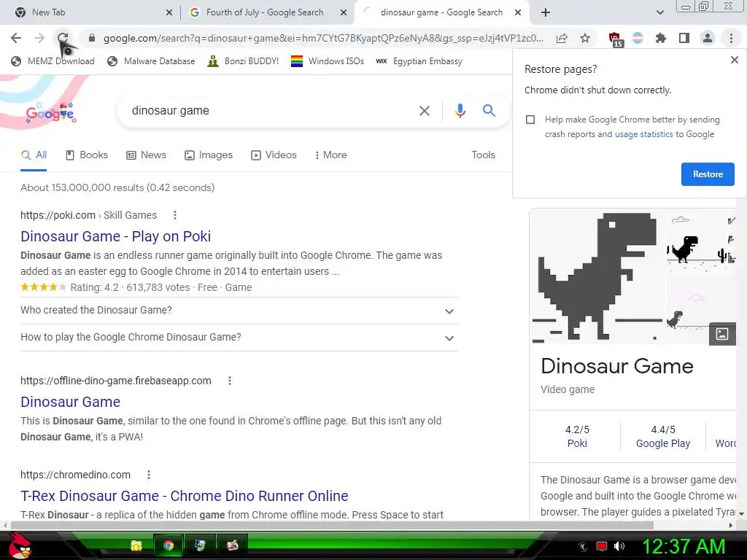Expand Who created the Dinosaur Game?
Image resolution: width=747 pixels, height=560 pixels.
[x=239, y=311]
